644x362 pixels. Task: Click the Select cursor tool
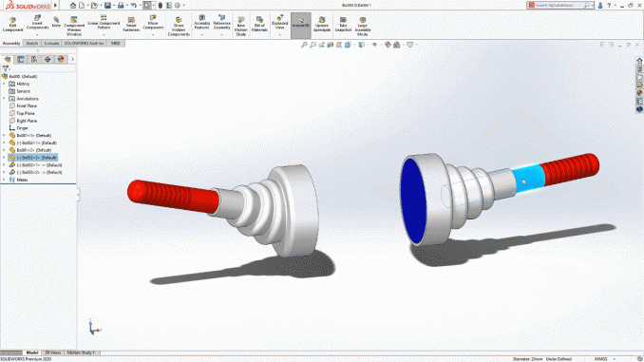coord(147,6)
